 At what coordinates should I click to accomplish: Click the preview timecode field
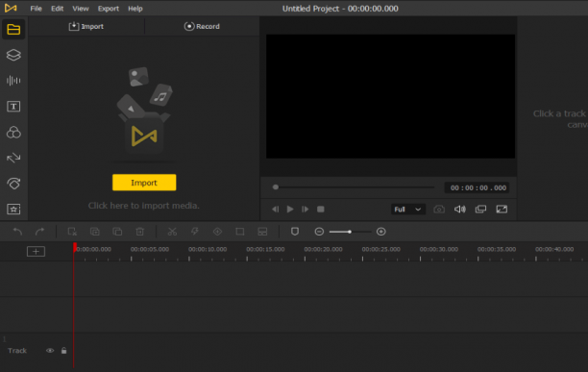coord(477,187)
